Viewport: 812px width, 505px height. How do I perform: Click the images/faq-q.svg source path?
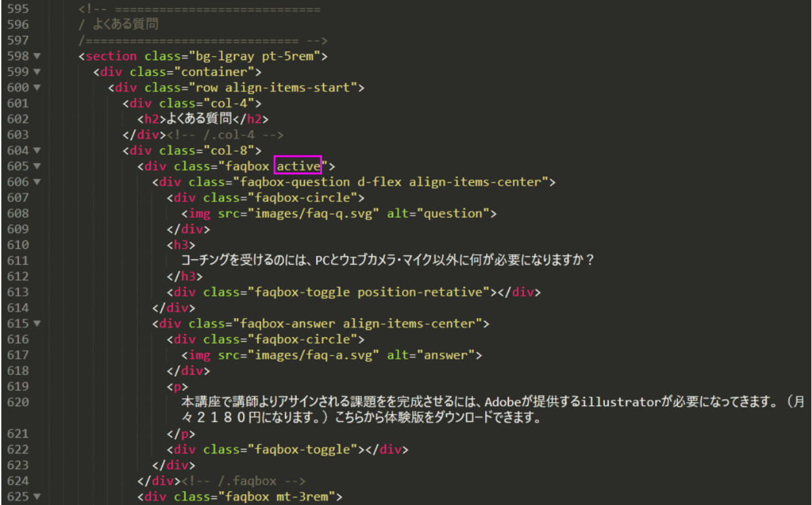pyautogui.click(x=315, y=213)
